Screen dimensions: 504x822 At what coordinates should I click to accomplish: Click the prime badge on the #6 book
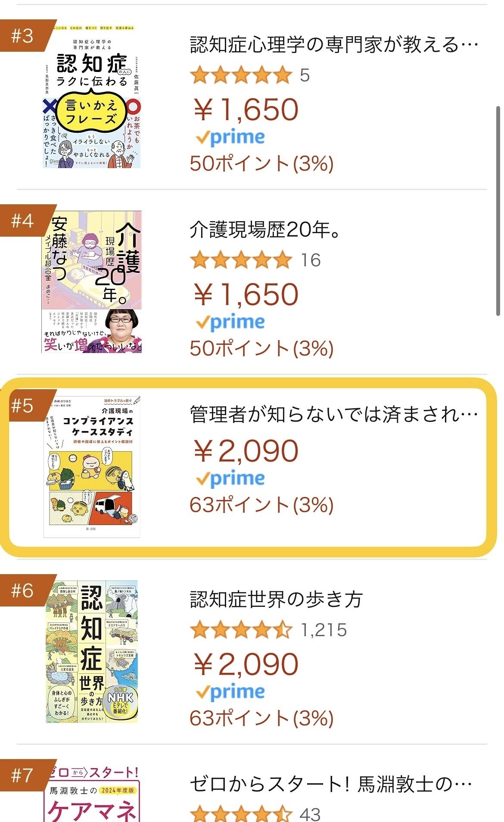[230, 692]
